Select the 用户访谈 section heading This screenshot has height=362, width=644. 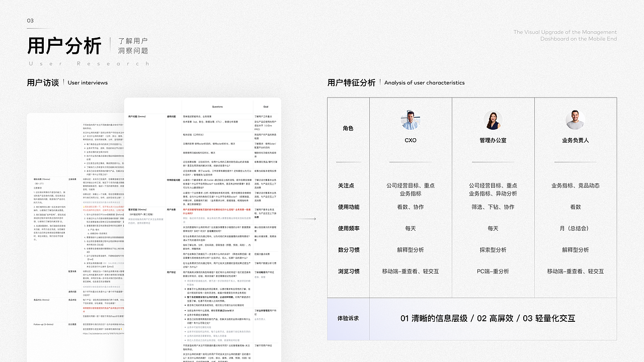[x=43, y=82]
